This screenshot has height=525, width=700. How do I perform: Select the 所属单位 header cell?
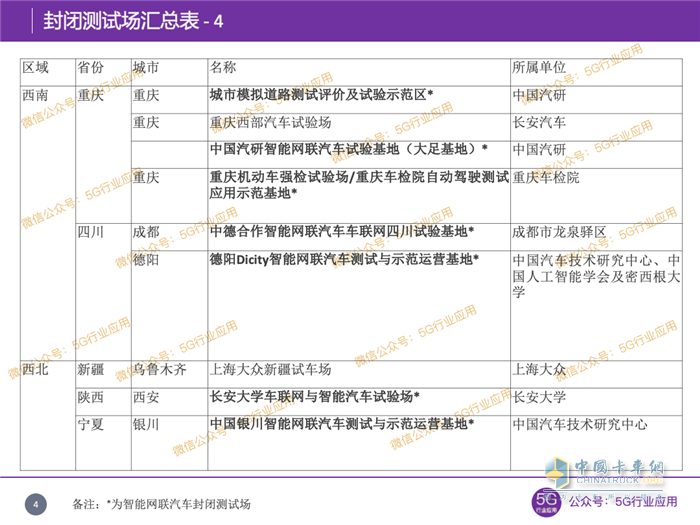pos(596,72)
